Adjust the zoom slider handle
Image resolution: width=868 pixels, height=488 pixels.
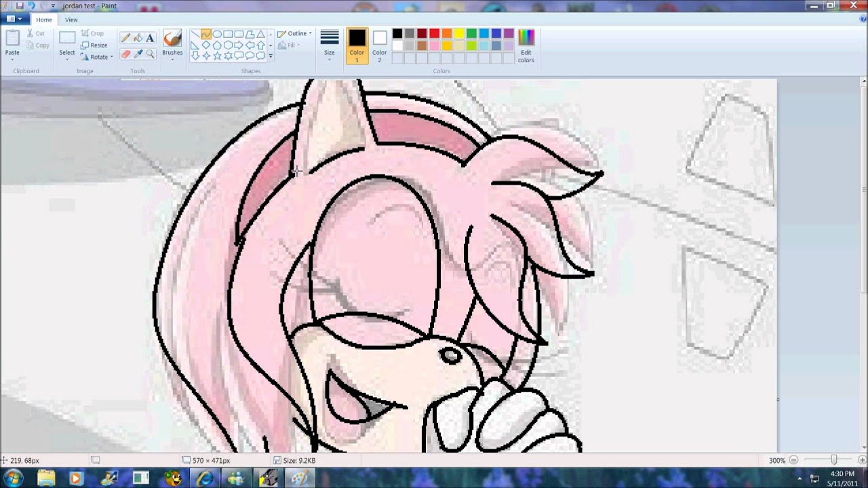point(833,460)
